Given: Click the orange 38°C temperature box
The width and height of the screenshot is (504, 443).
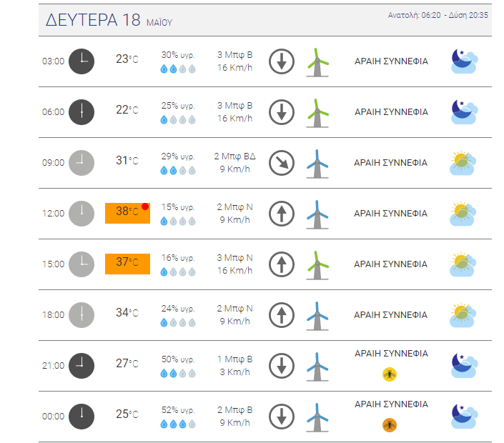Looking at the screenshot, I should pos(127,213).
